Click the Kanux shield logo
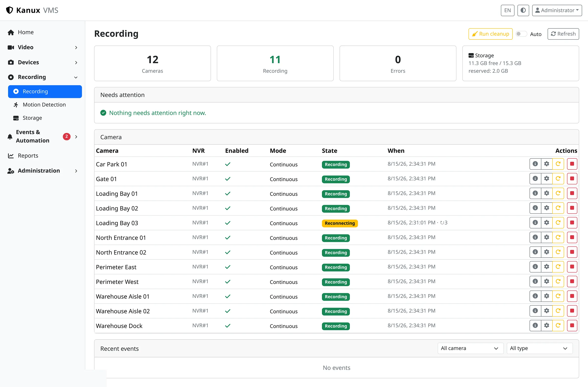 pos(9,10)
